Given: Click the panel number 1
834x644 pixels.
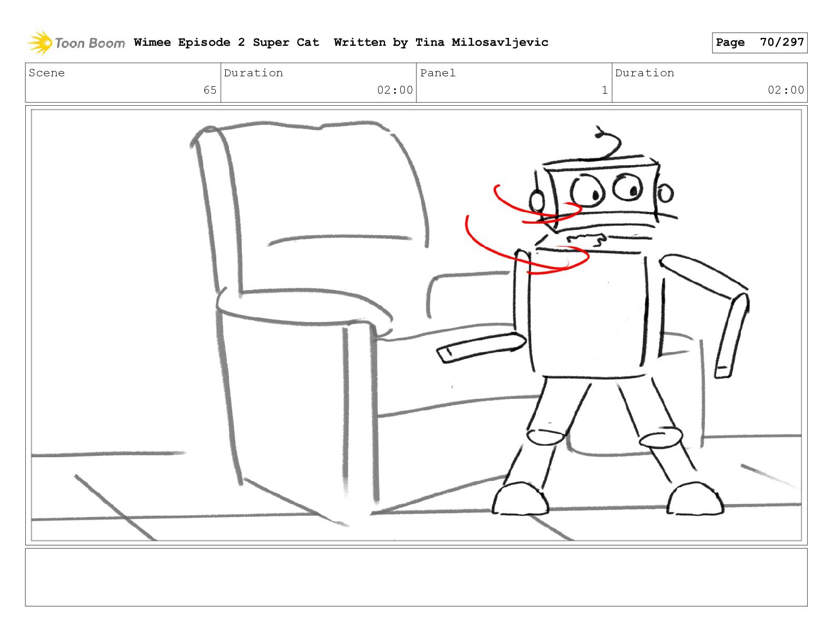Looking at the screenshot, I should tap(605, 90).
